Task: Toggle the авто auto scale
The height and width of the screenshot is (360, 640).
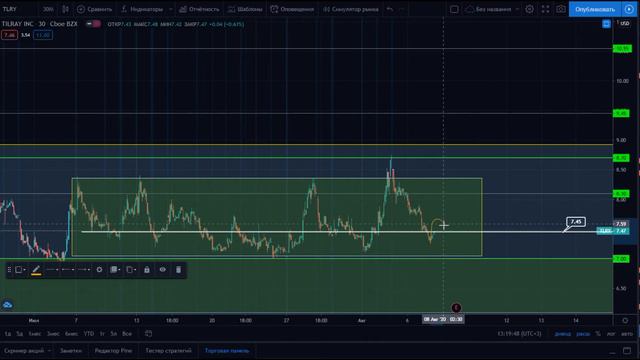Action: click(x=627, y=333)
